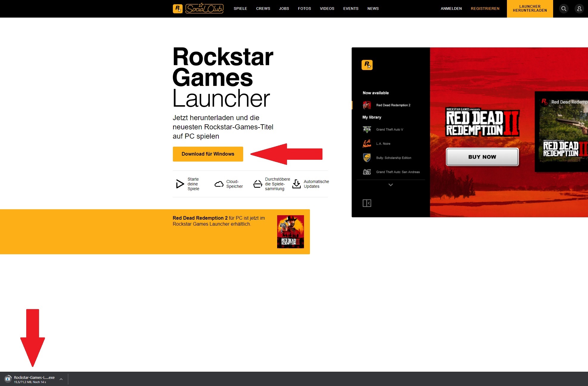The height and width of the screenshot is (386, 588).
Task: Click the Grand Theft Auto: San Andreas icon
Action: (367, 172)
